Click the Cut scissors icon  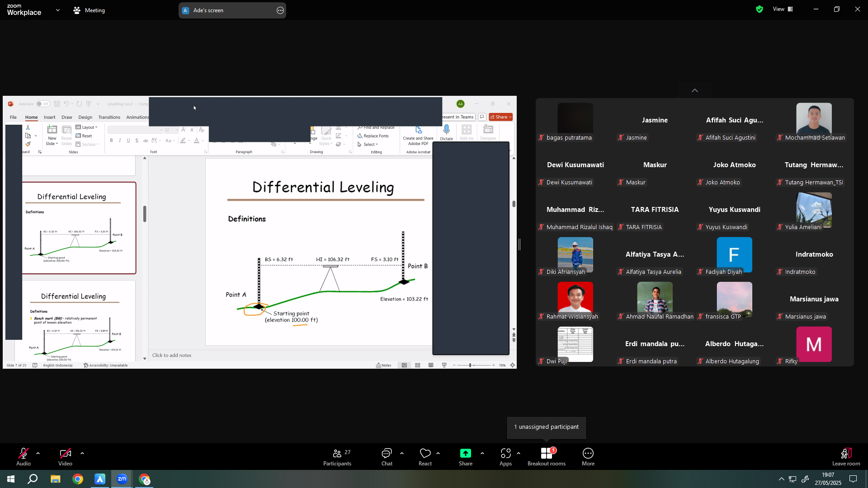(x=28, y=127)
